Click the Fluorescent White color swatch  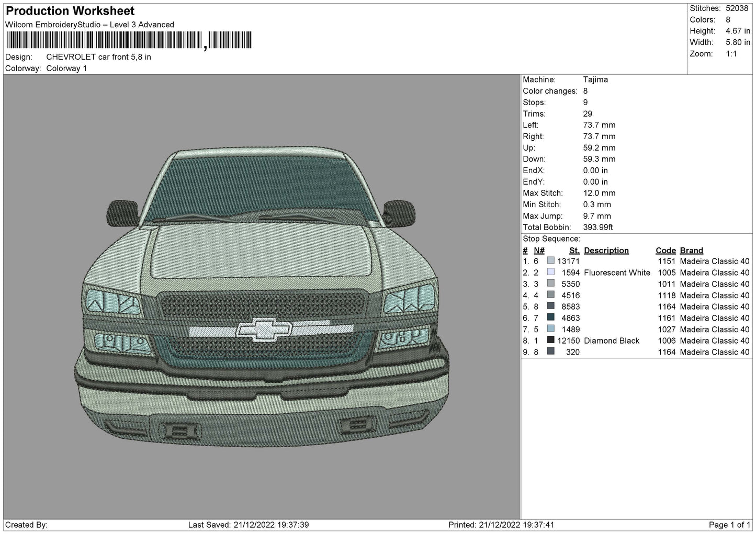[550, 272]
